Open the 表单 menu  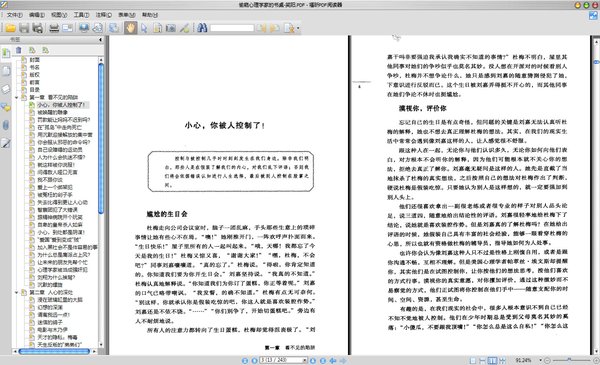coord(127,15)
